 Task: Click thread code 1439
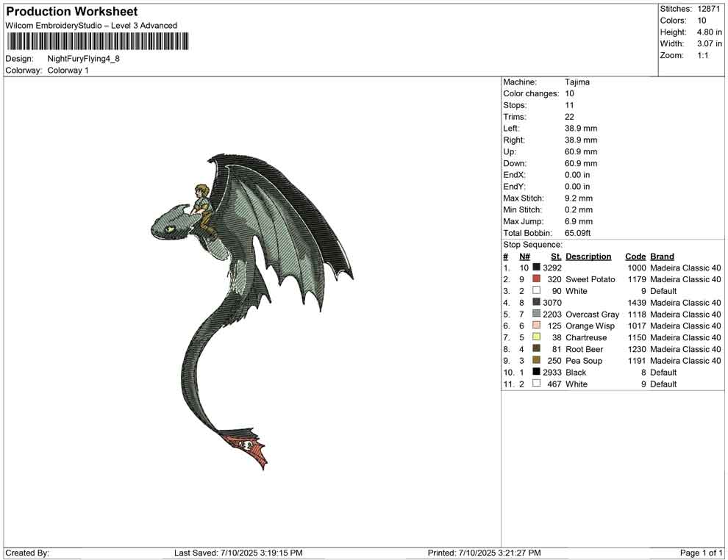tap(637, 303)
